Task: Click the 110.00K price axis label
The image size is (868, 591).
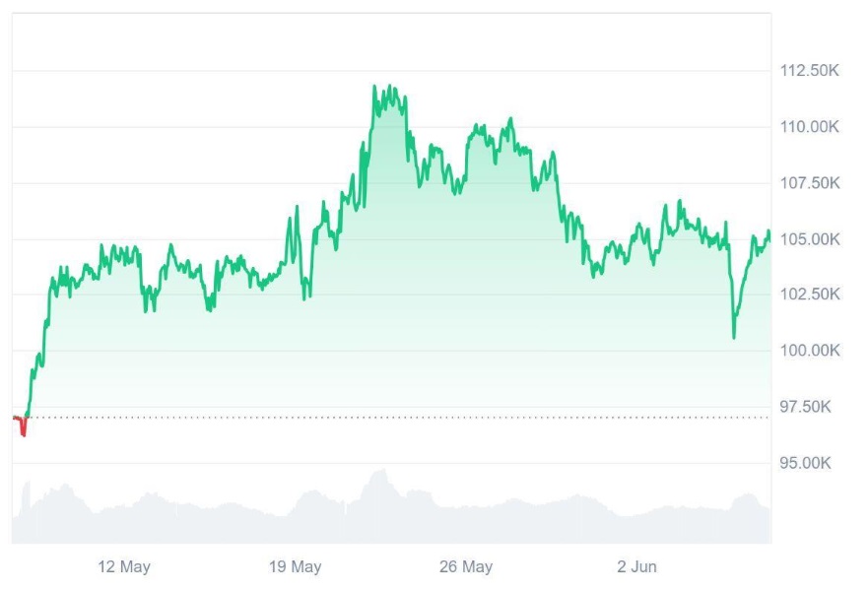Action: pos(809,127)
